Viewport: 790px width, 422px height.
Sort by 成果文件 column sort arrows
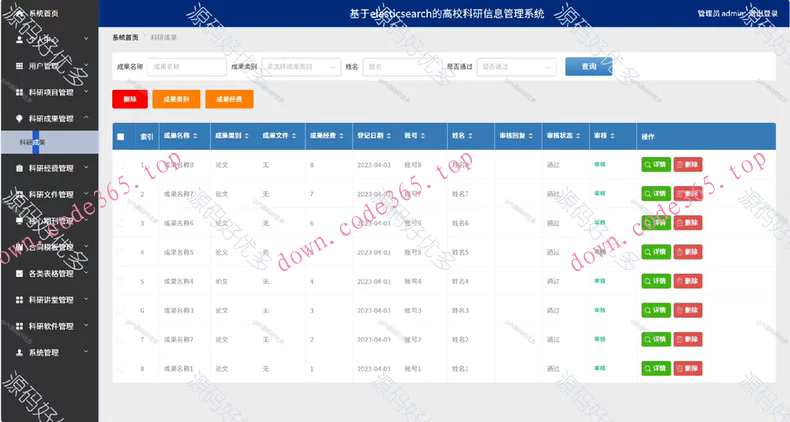click(x=294, y=136)
